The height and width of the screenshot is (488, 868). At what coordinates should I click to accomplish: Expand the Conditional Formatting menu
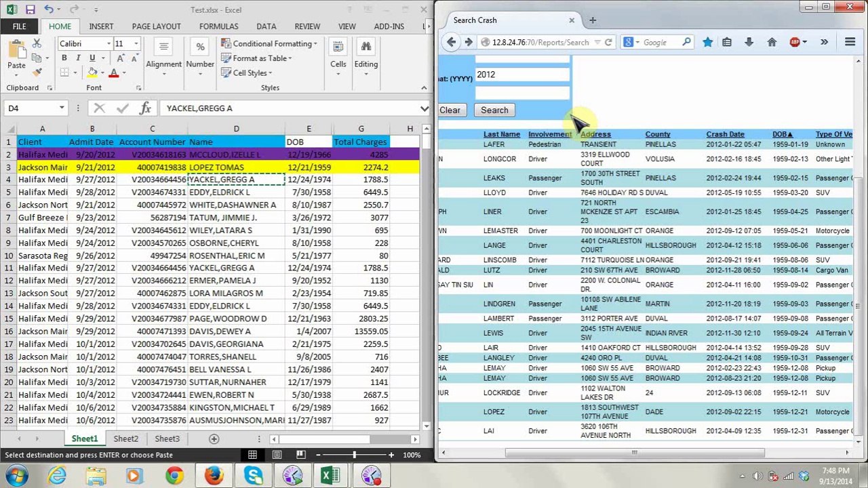pos(269,44)
